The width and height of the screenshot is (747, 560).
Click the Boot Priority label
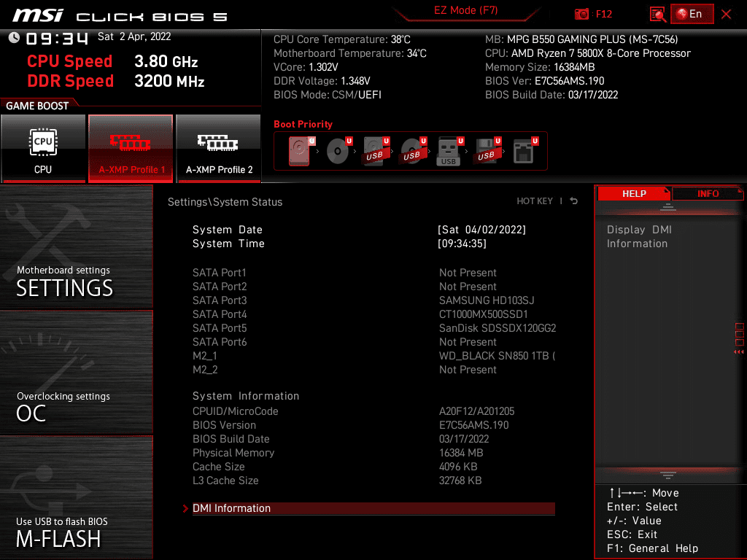pyautogui.click(x=303, y=124)
